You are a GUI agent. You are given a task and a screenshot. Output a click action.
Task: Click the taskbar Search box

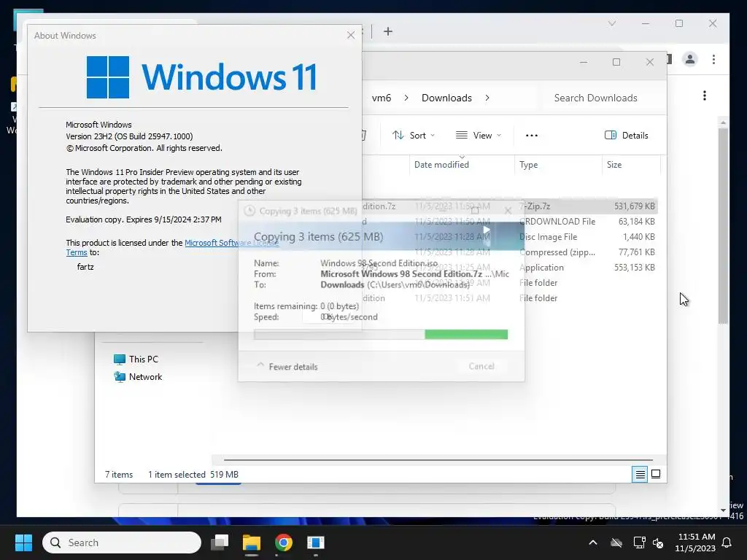[122, 542]
